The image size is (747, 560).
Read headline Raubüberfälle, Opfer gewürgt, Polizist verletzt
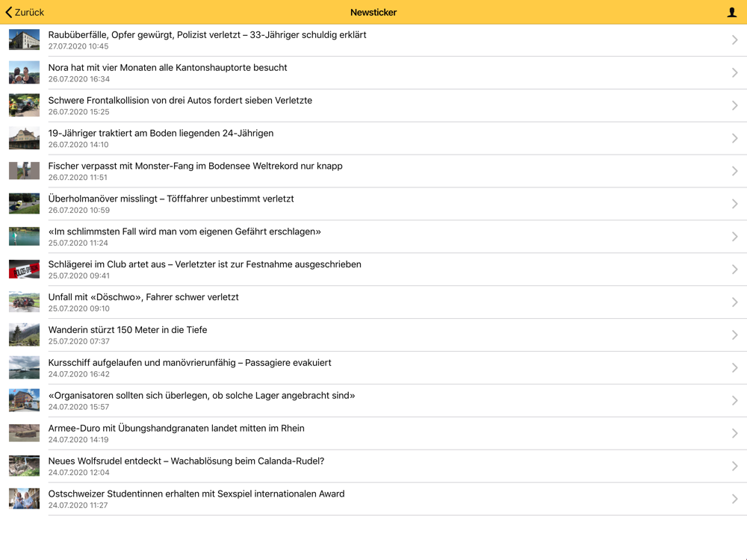(207, 35)
